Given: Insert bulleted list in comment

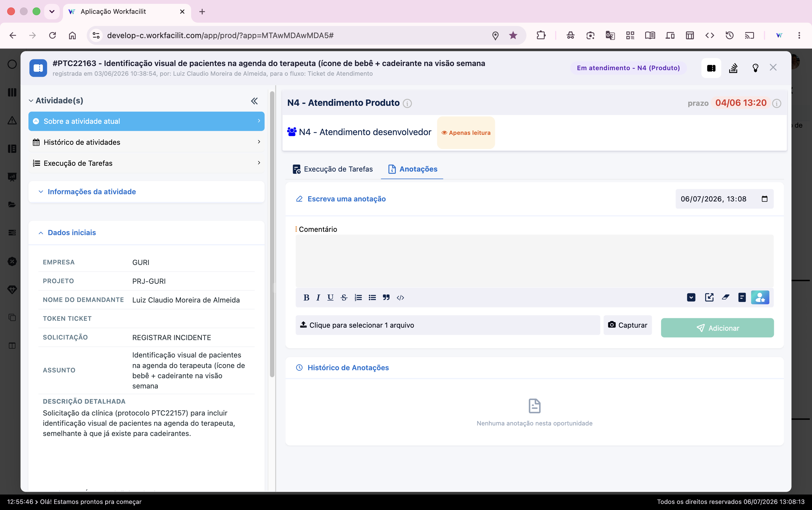Looking at the screenshot, I should tap(372, 298).
